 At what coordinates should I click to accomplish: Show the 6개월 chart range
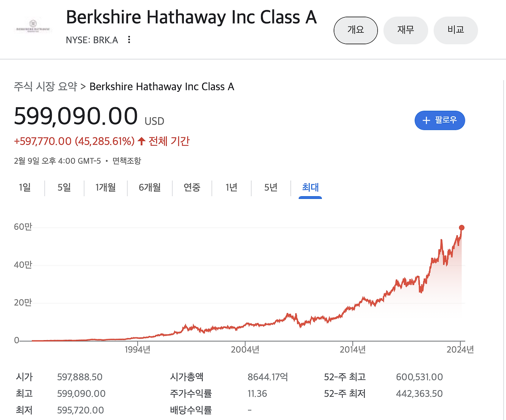[x=149, y=187]
